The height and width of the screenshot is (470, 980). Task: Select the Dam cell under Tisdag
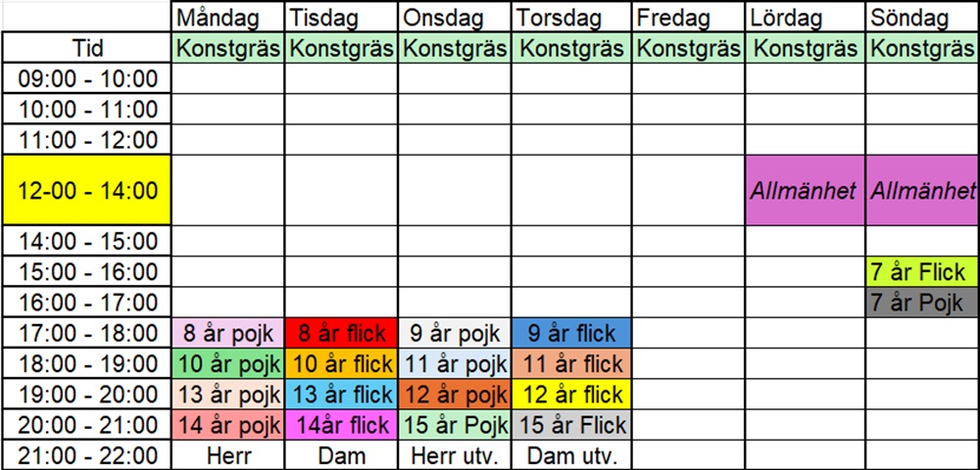click(x=341, y=456)
